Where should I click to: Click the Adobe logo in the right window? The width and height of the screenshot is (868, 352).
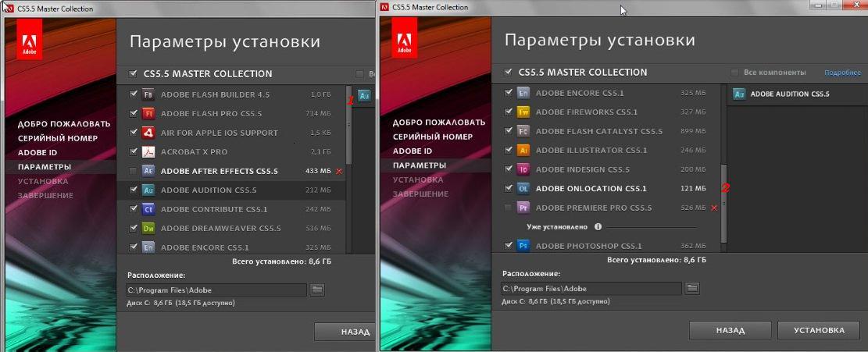[x=405, y=38]
